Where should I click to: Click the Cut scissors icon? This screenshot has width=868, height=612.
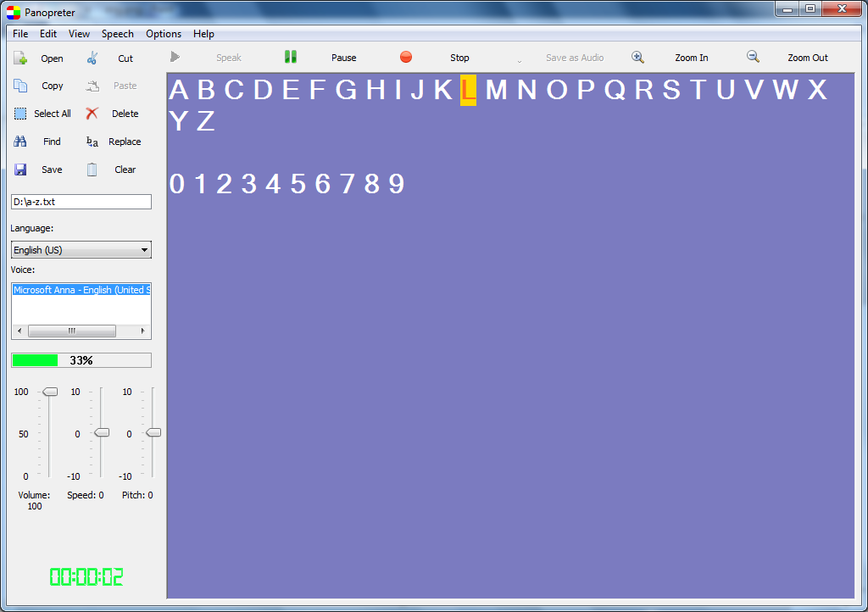pos(92,58)
